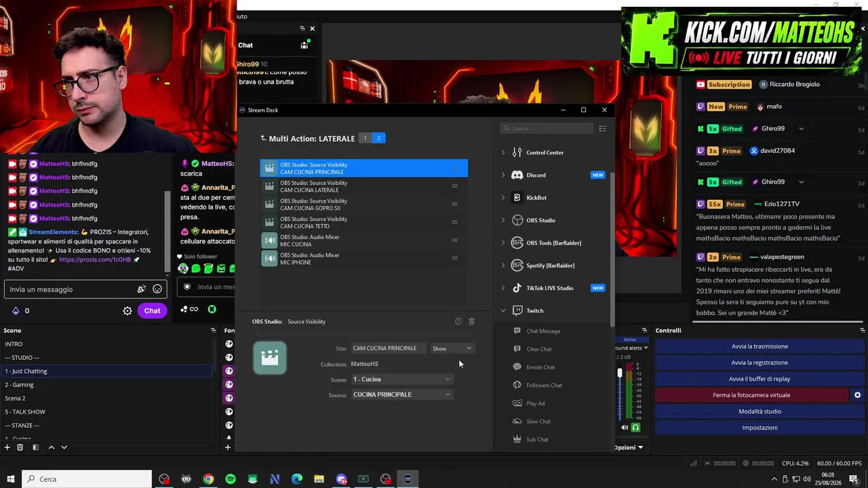Select the INTRO scene
The height and width of the screenshot is (488, 868).
tap(106, 344)
